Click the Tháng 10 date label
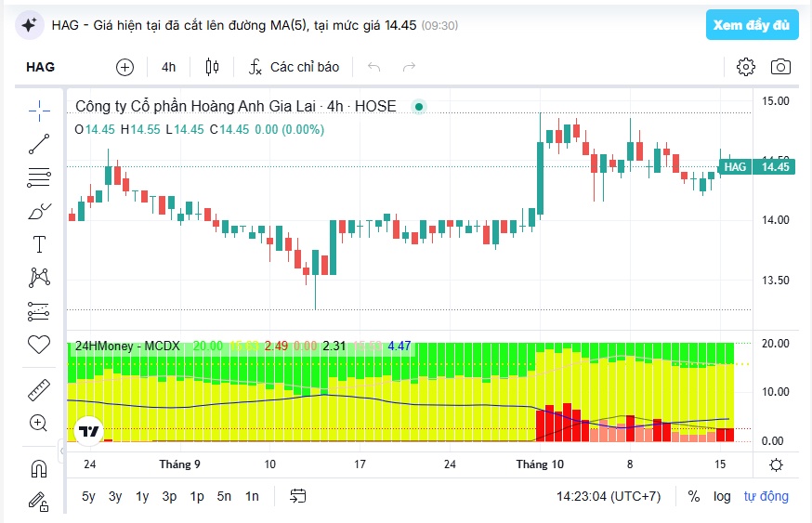This screenshot has height=523, width=812. point(540,464)
